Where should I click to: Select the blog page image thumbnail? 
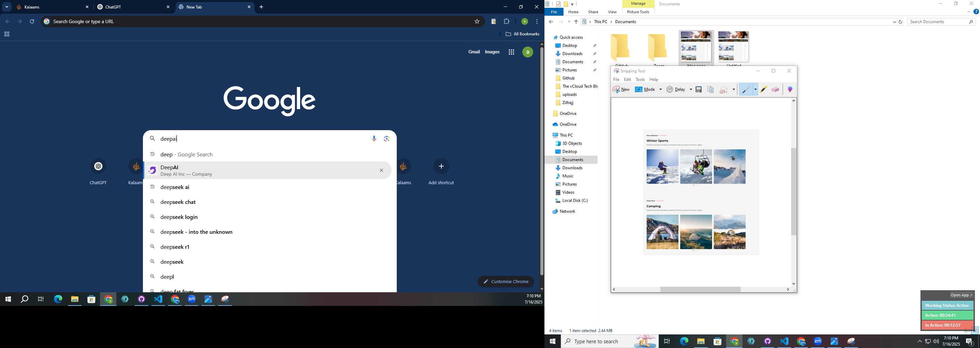tap(696, 47)
